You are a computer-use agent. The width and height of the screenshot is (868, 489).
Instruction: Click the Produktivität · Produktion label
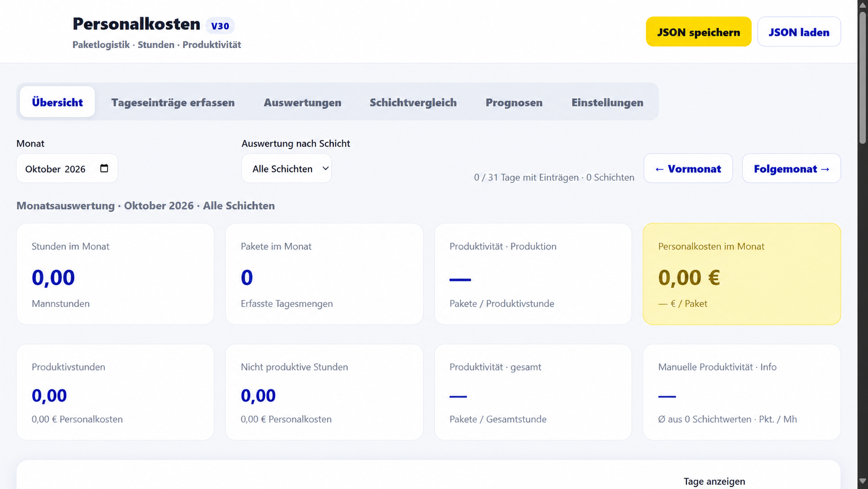pyautogui.click(x=503, y=246)
